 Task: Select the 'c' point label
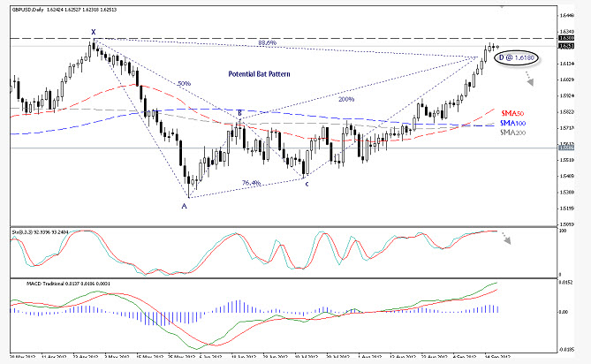click(307, 185)
